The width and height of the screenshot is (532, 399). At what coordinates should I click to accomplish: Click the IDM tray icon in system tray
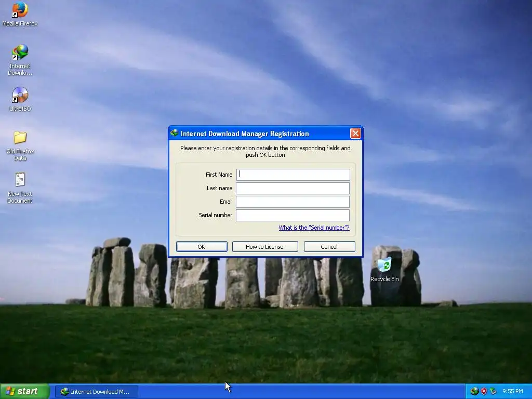(x=474, y=391)
